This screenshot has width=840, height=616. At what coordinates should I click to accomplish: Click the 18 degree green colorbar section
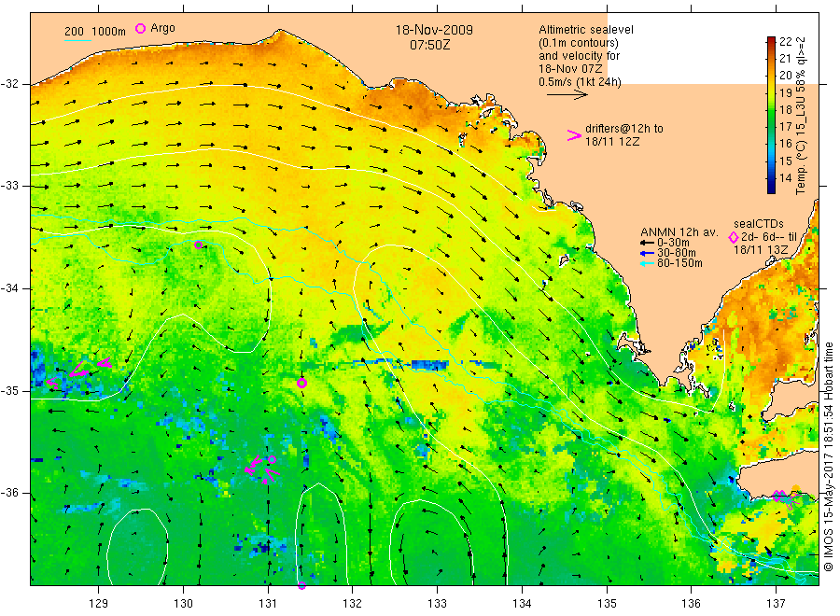click(x=771, y=110)
